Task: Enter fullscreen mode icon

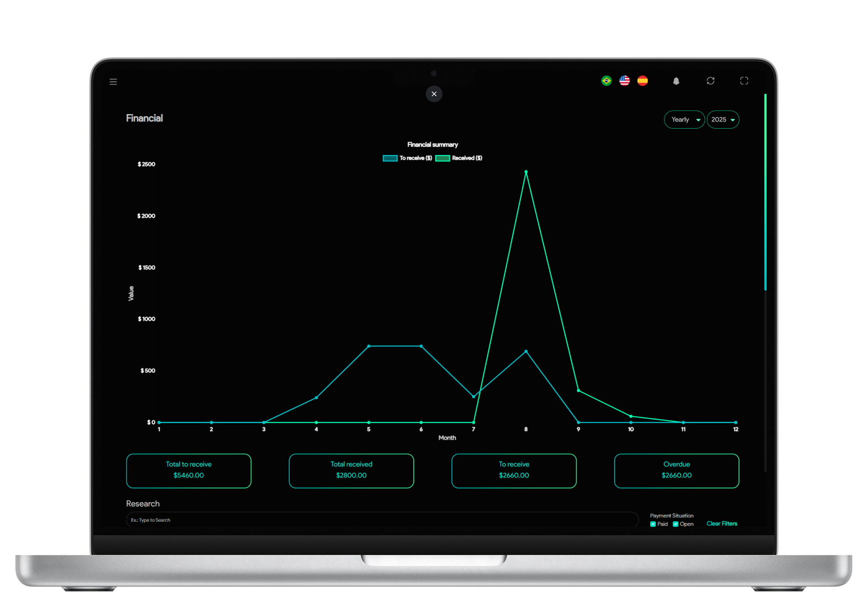Action: [744, 81]
